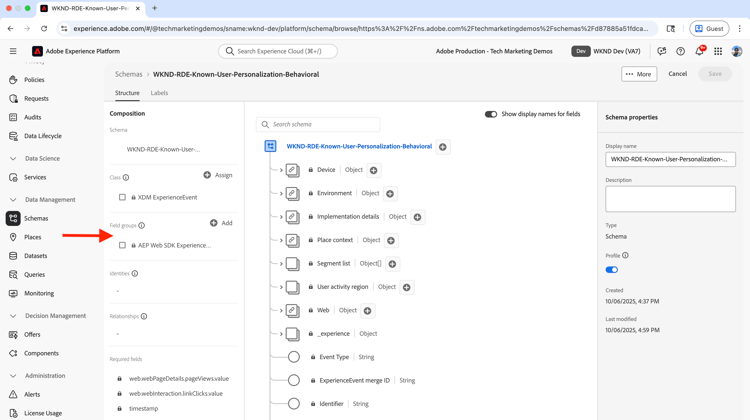Open the More actions menu
The image size is (750, 420).
click(x=639, y=74)
